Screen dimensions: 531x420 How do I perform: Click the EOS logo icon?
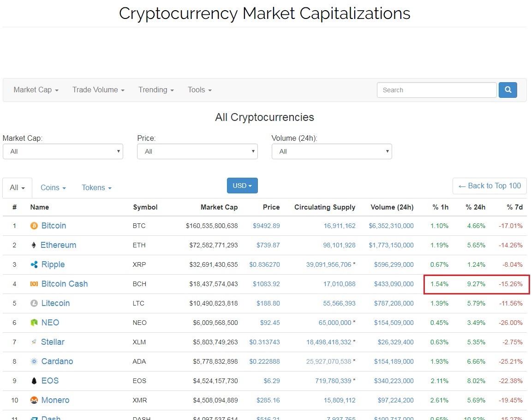[x=34, y=381]
